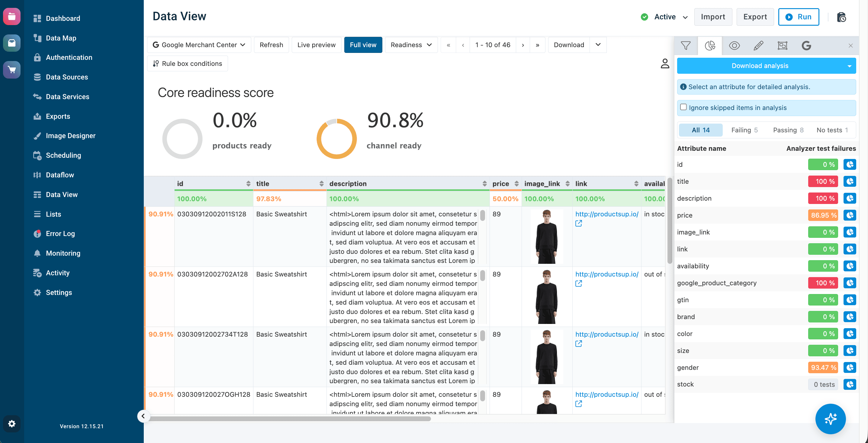Click the table vertical scrollbar
This screenshot has width=868, height=443.
click(670, 221)
